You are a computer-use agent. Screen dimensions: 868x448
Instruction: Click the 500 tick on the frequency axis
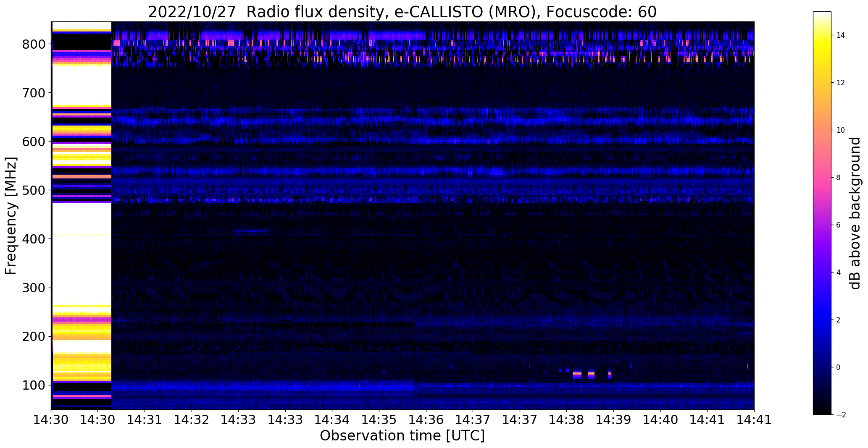click(34, 190)
